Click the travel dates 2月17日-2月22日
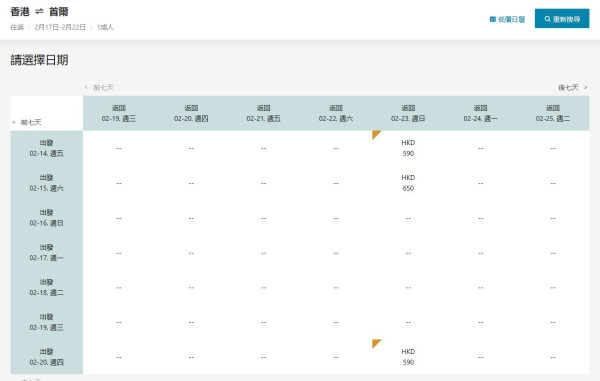Viewport: 600px width, 381px height. [60, 27]
